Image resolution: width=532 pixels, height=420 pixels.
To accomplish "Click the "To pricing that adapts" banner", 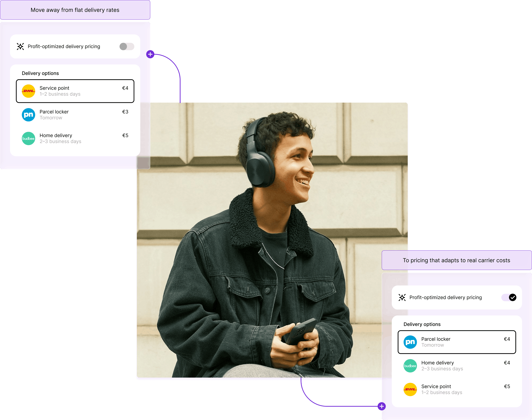I will (x=457, y=260).
